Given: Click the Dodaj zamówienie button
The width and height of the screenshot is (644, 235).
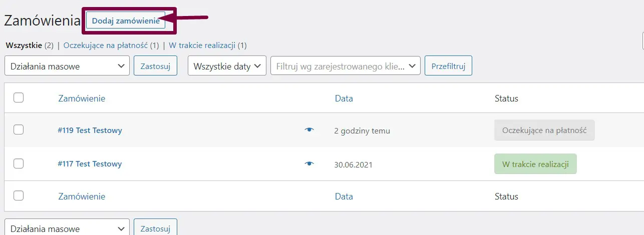Looking at the screenshot, I should coord(126,20).
